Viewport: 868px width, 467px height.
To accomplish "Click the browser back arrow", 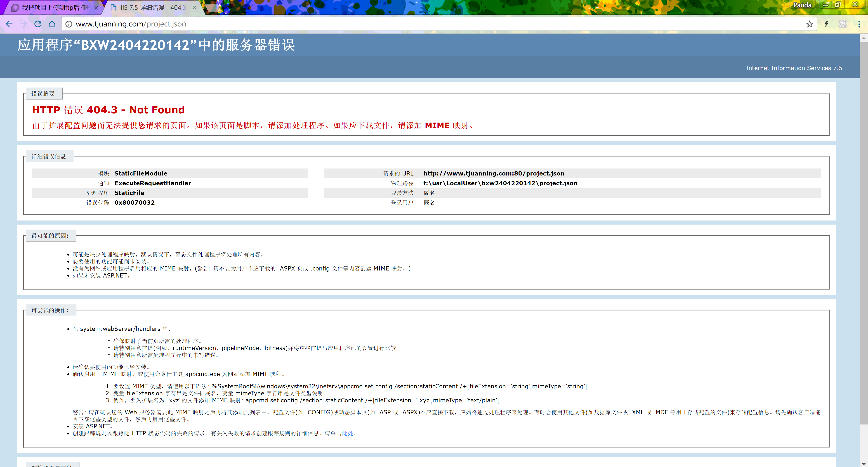I will click(x=9, y=24).
